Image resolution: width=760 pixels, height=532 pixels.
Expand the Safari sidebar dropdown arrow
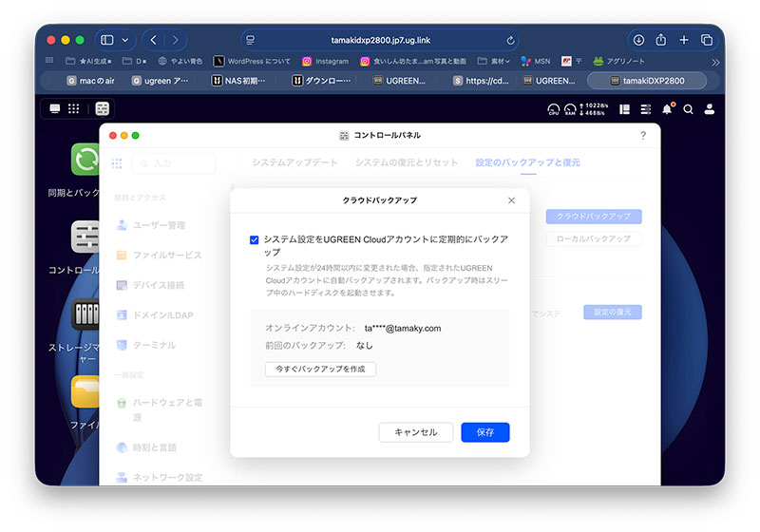125,40
